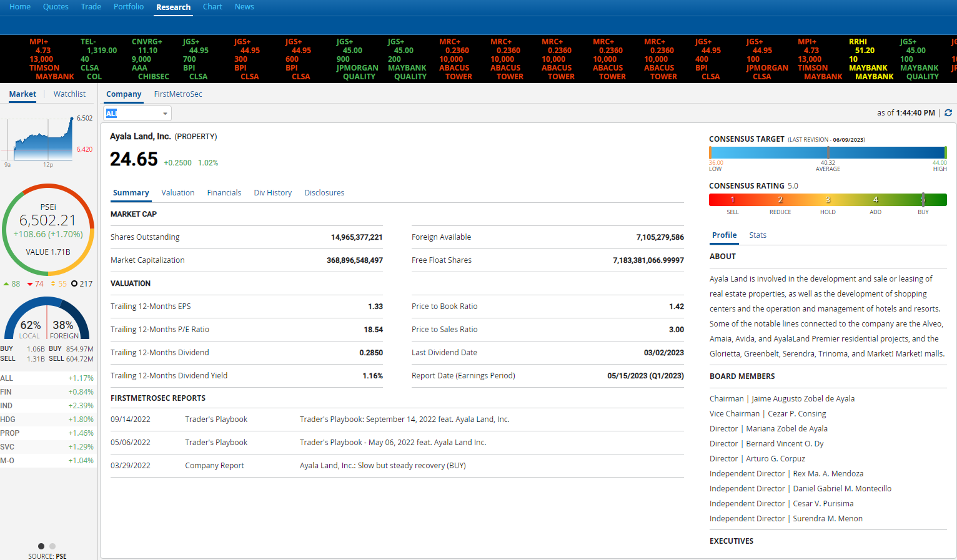Select the first carousel page dot

coord(41,546)
